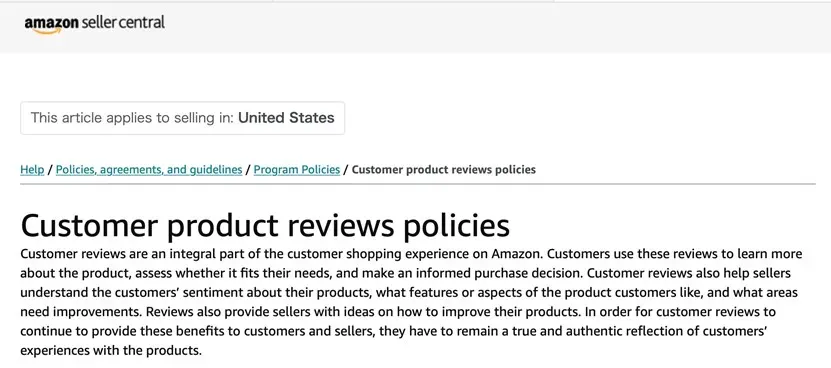Click the "seller central" text in the header
831x368 pixels.
click(123, 22)
